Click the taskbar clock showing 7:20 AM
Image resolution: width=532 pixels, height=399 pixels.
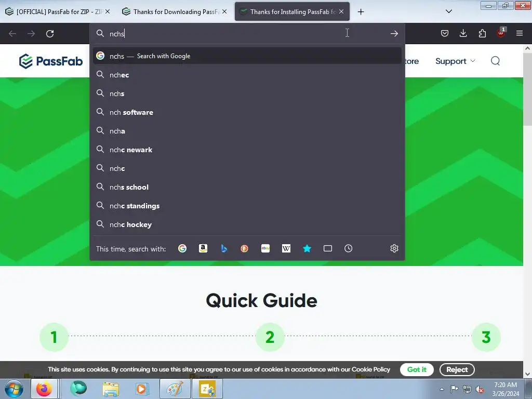pyautogui.click(x=506, y=389)
